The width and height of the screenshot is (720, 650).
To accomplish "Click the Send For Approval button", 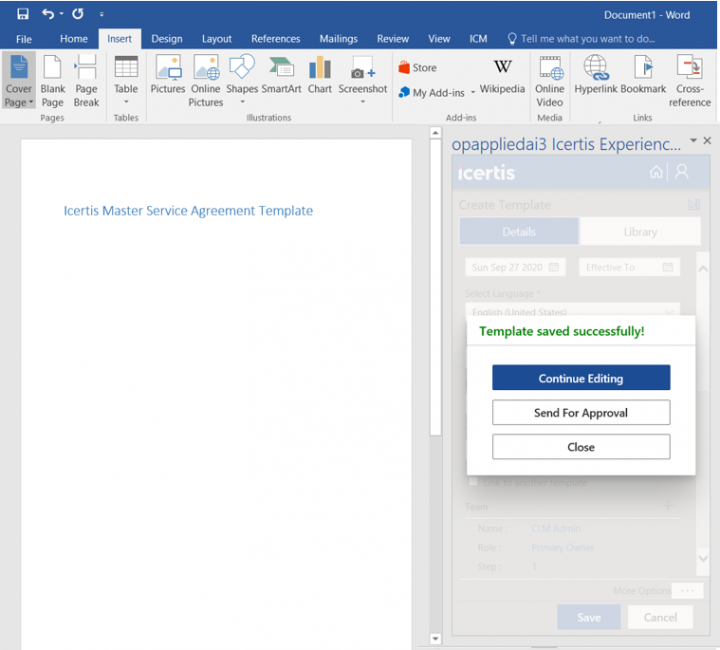I will click(x=581, y=412).
